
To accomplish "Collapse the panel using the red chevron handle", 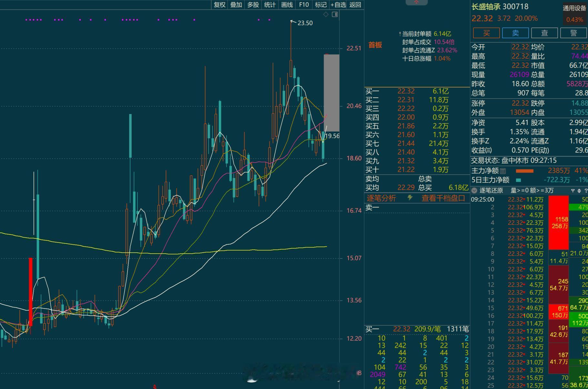I will [x=416, y=2].
